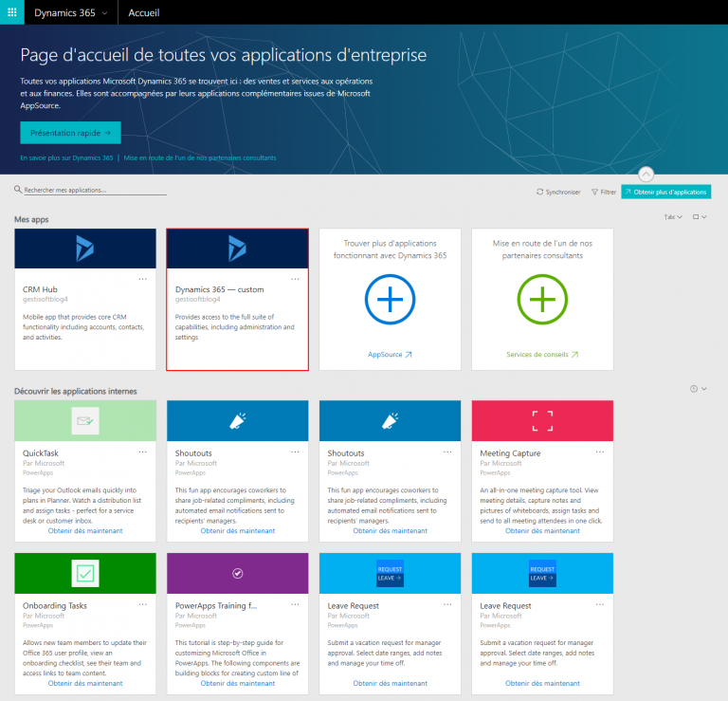
Task: Click 'Obtenir plus d'applications' button
Action: (665, 192)
